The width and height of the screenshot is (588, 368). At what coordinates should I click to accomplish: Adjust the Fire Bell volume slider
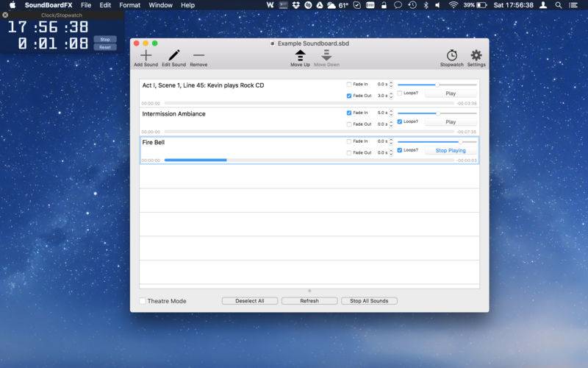[437, 142]
